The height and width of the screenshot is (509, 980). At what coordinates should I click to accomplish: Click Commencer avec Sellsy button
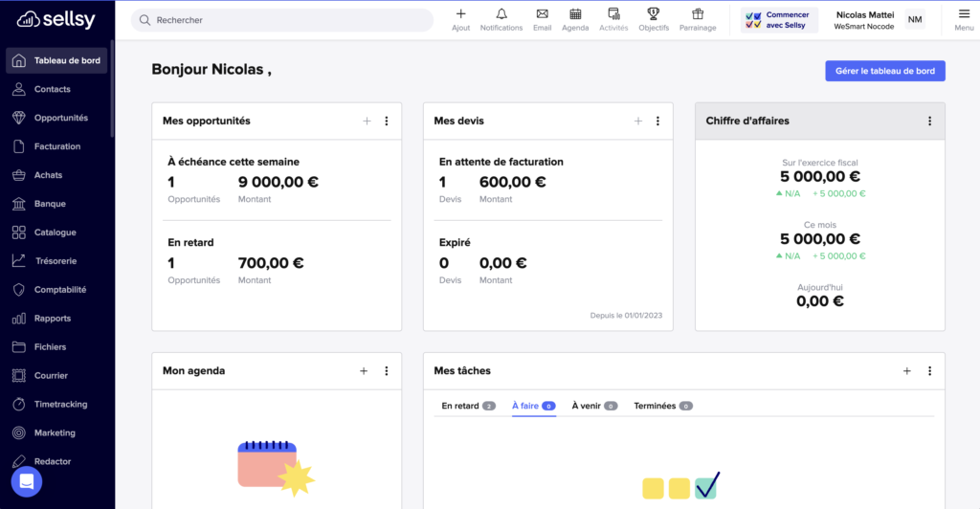779,20
